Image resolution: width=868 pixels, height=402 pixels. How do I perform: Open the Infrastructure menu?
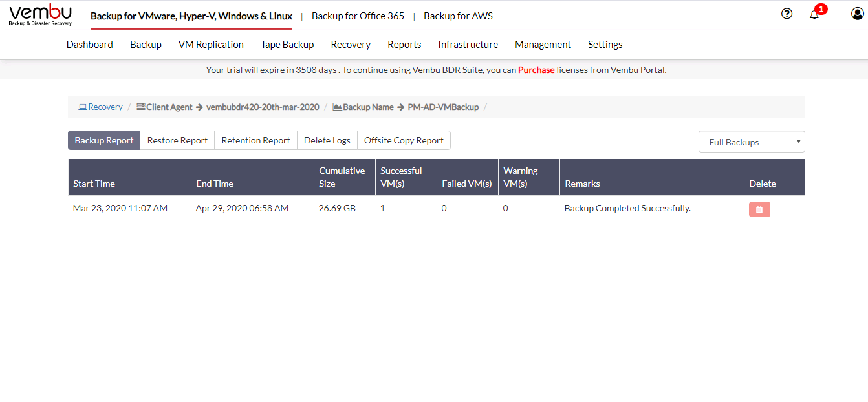coord(468,45)
